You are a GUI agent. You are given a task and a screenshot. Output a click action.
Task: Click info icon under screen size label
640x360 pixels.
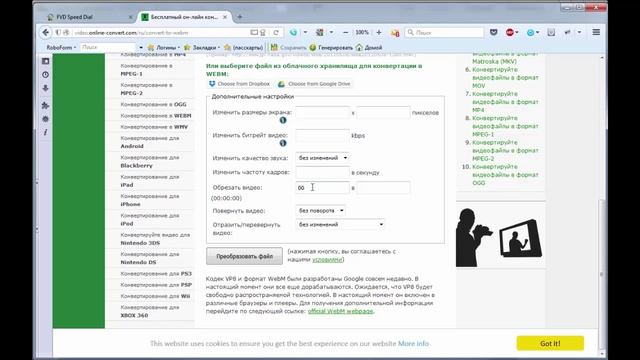[x=283, y=120]
